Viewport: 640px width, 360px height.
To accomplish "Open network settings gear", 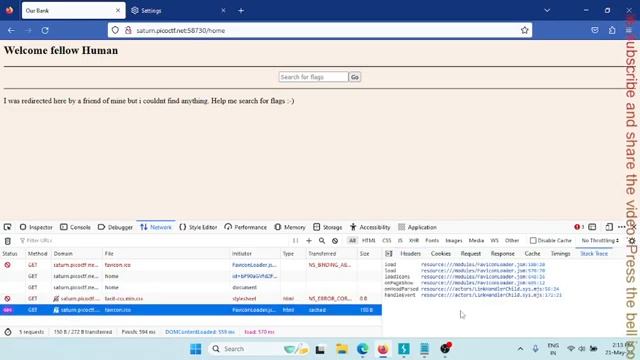I will pyautogui.click(x=632, y=241).
